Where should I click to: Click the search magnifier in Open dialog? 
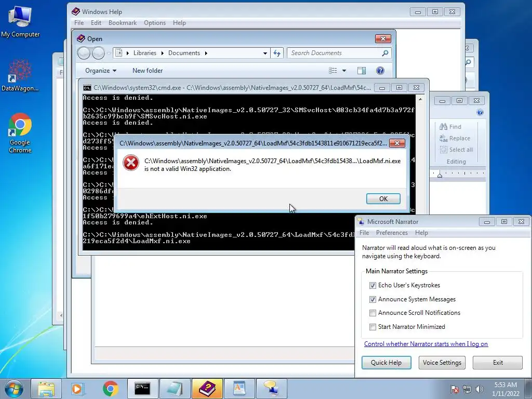tap(385, 53)
